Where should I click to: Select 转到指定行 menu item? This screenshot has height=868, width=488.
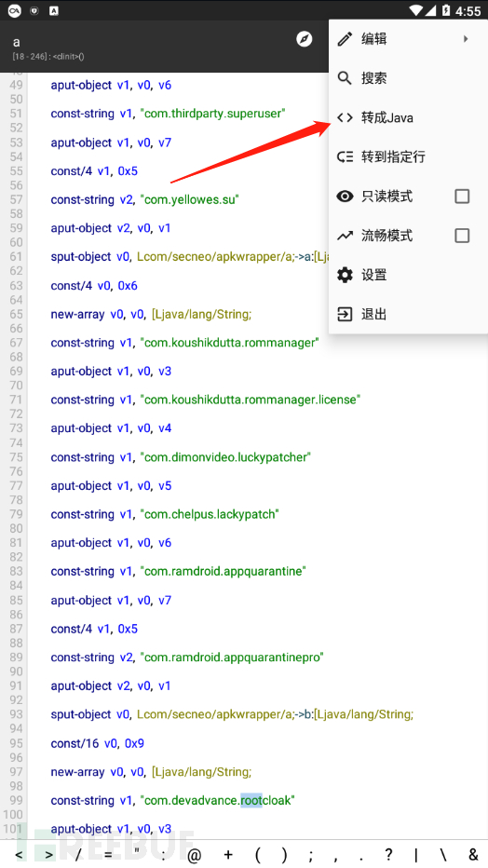click(x=408, y=156)
